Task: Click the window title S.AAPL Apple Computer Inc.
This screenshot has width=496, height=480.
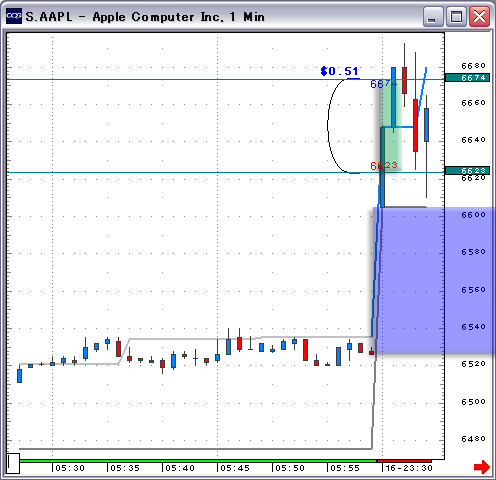Action: (x=145, y=17)
